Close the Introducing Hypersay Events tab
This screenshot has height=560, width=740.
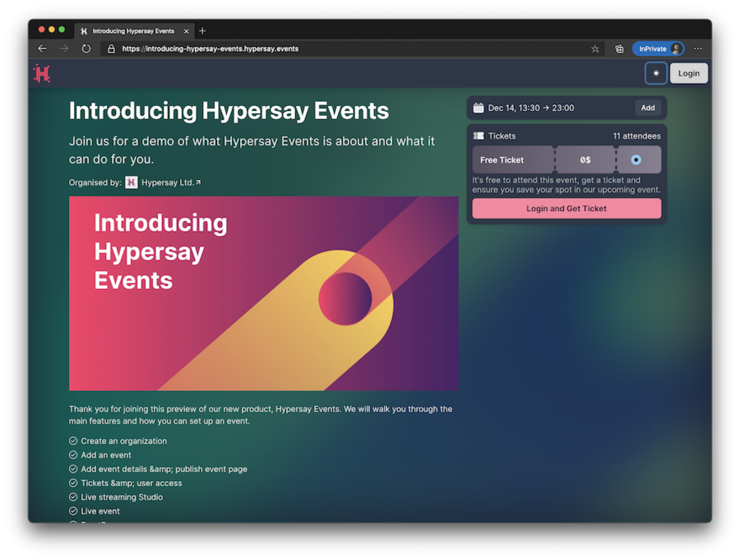186,31
